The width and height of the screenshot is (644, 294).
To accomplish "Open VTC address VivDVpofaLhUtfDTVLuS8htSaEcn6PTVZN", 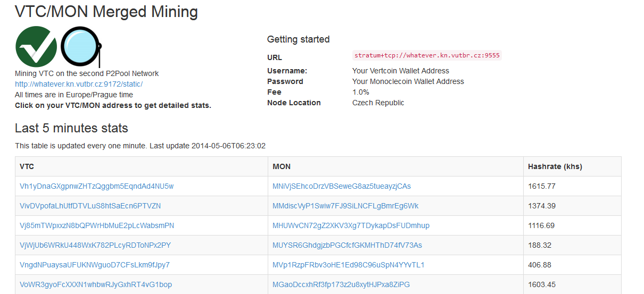I will (x=90, y=206).
